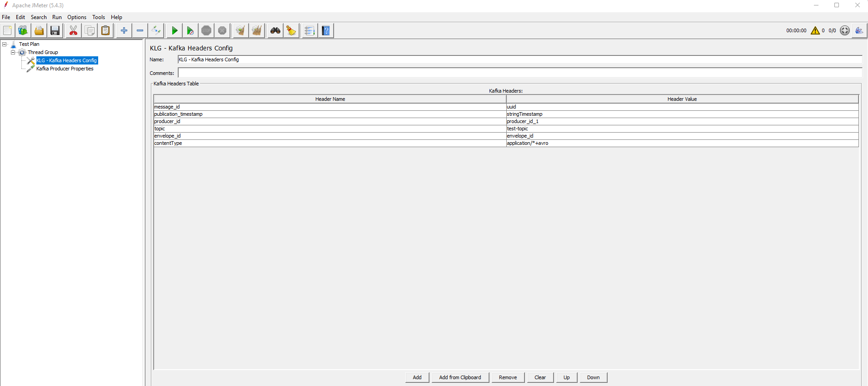Click the Name input field
Viewport: 868px width, 386px height.
click(520, 59)
